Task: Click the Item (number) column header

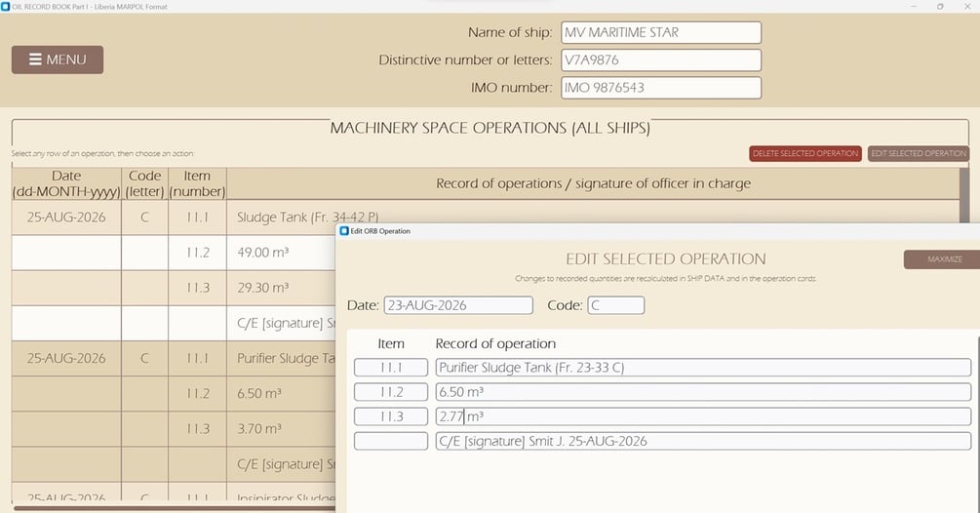Action: tap(197, 183)
